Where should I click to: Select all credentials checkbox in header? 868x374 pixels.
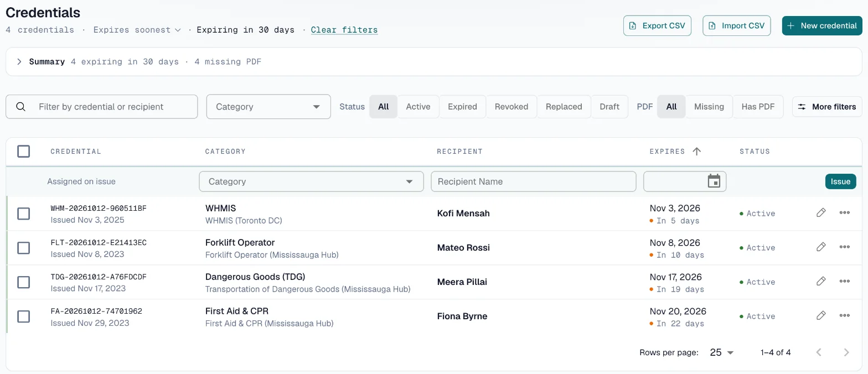(23, 151)
